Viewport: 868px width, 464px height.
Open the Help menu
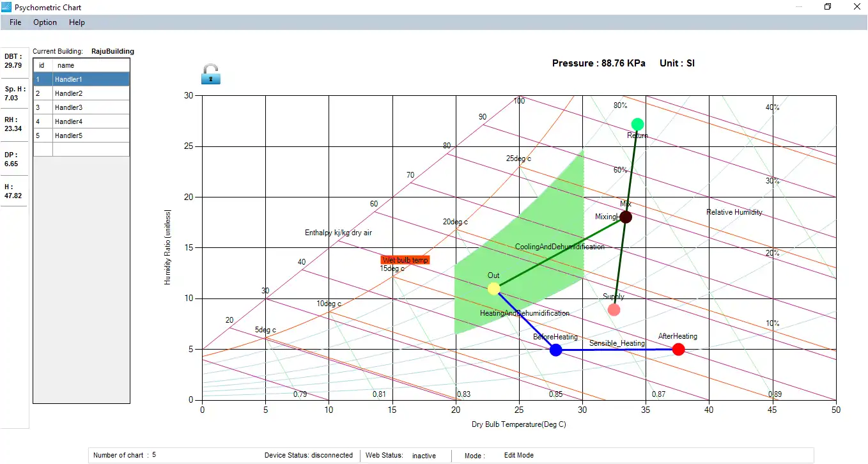[77, 22]
